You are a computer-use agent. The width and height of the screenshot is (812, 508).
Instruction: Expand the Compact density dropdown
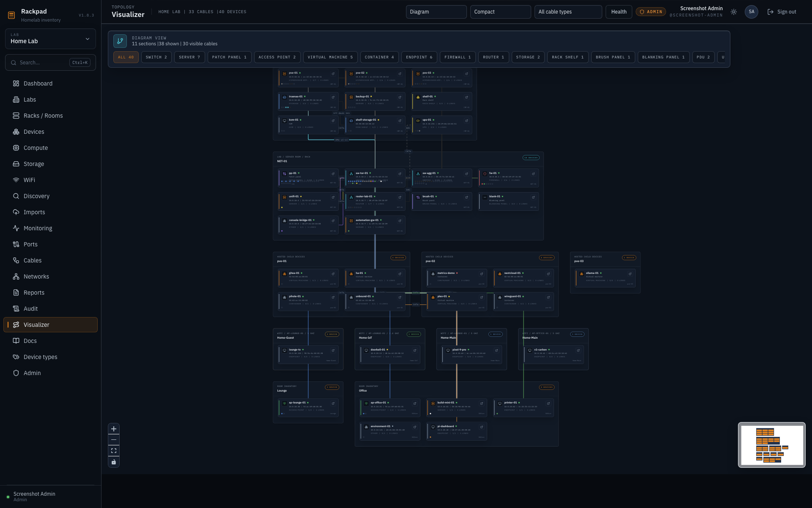[500, 12]
